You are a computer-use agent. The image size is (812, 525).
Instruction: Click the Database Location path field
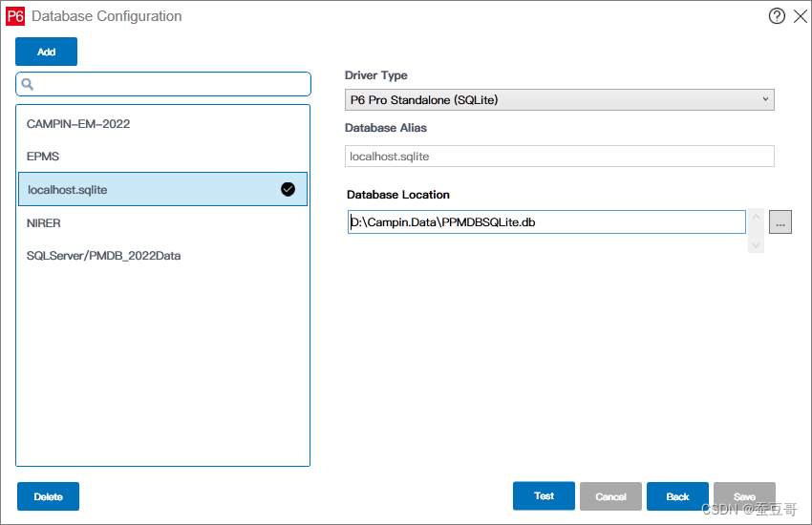tap(546, 221)
